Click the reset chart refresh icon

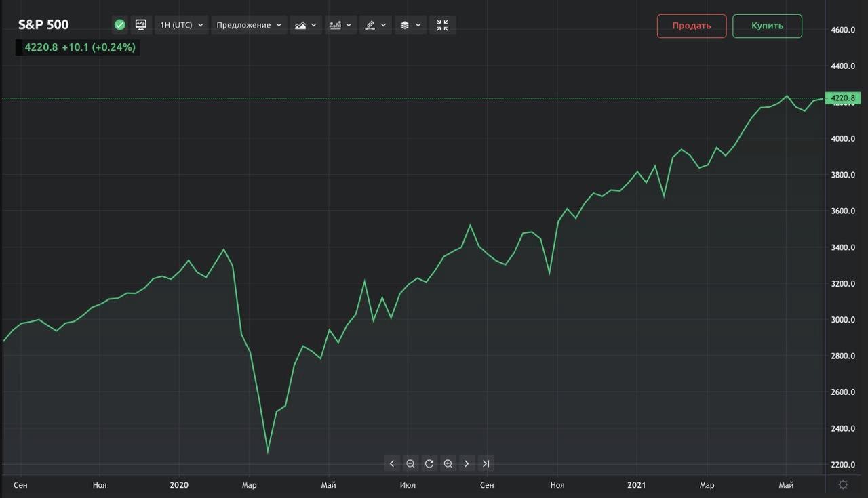tap(429, 463)
